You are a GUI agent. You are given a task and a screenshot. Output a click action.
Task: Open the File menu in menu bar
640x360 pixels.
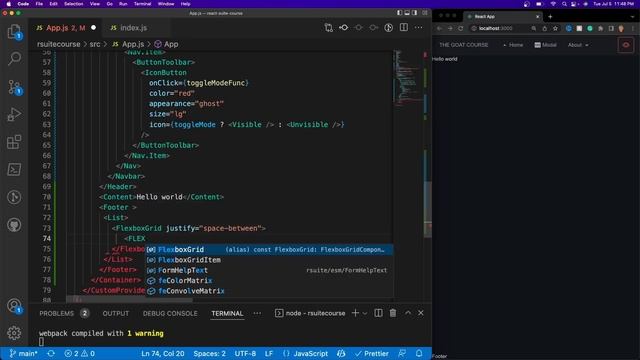[x=39, y=4]
